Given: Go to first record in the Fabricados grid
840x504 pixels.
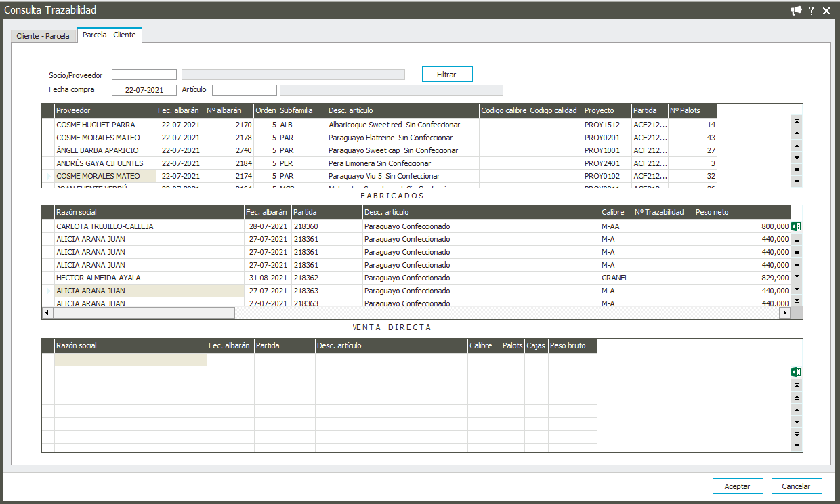Looking at the screenshot, I should click(x=797, y=240).
